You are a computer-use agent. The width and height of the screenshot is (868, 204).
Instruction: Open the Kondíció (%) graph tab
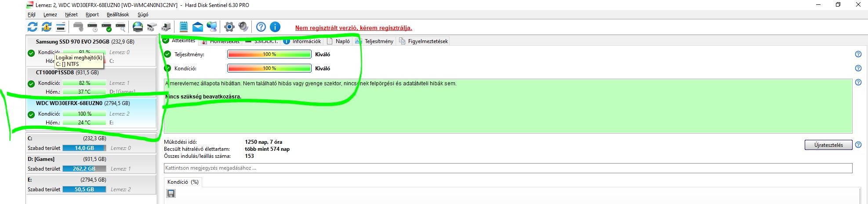pyautogui.click(x=183, y=182)
